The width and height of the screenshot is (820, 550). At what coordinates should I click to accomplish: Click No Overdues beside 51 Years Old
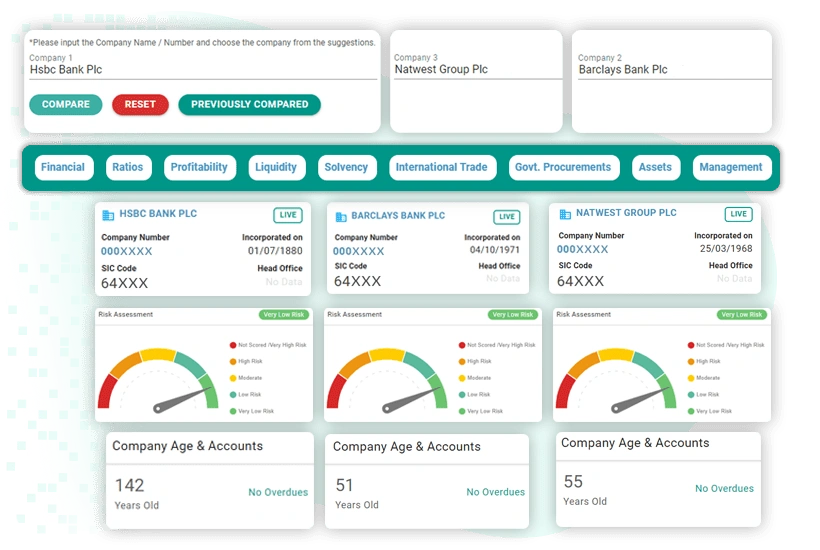pyautogui.click(x=496, y=492)
